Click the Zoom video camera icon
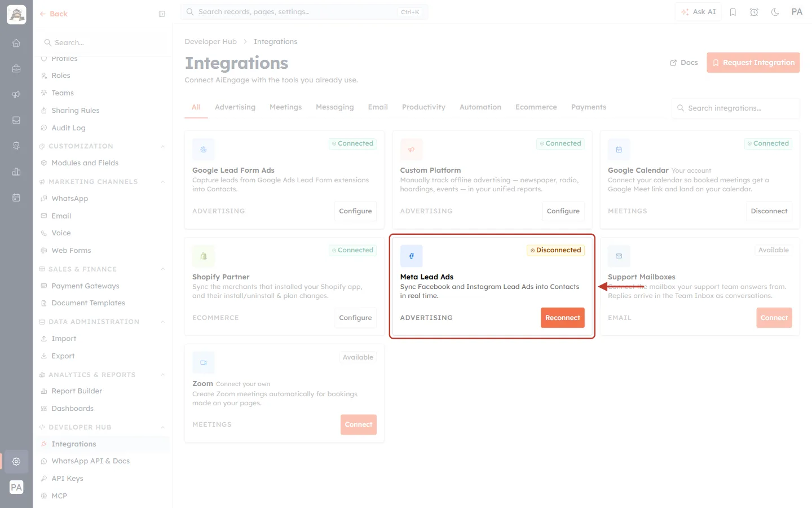The height and width of the screenshot is (508, 812). 204,363
